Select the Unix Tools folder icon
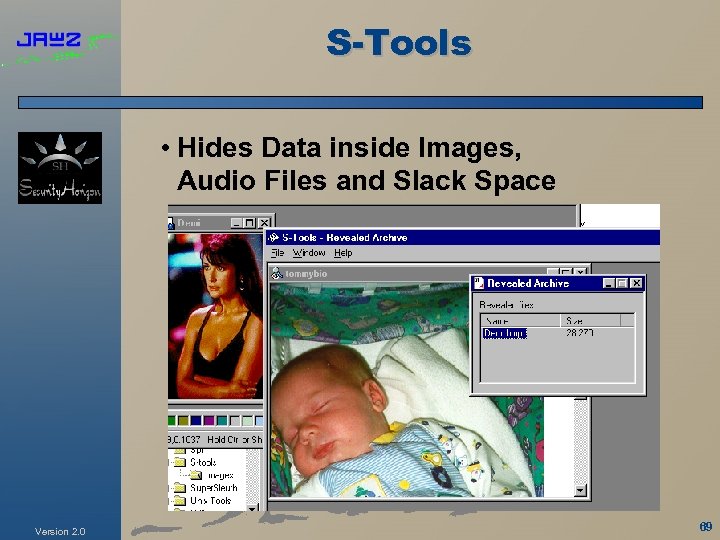 point(180,501)
